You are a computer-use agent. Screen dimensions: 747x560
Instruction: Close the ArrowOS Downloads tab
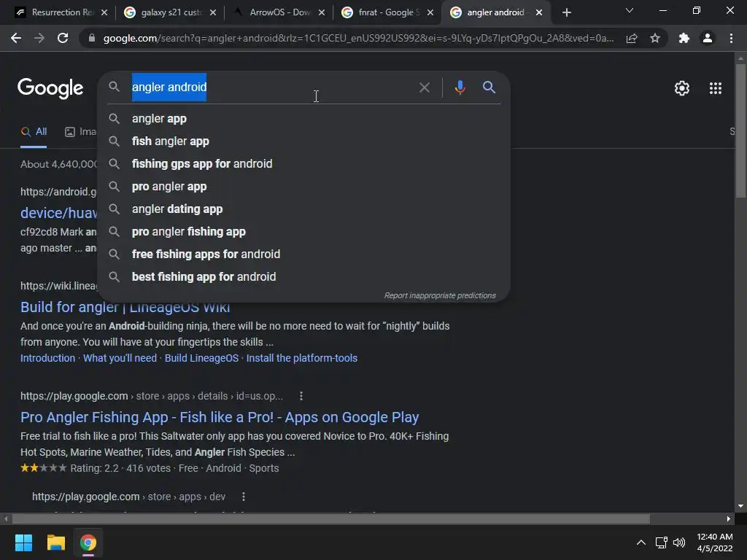click(x=322, y=12)
